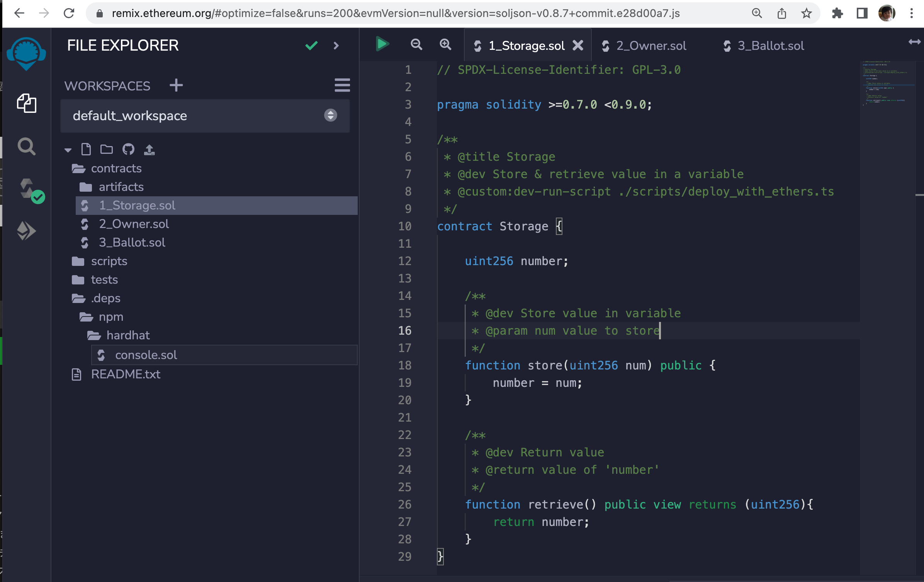
Task: Close the 1_Storage.sol tab
Action: click(578, 46)
